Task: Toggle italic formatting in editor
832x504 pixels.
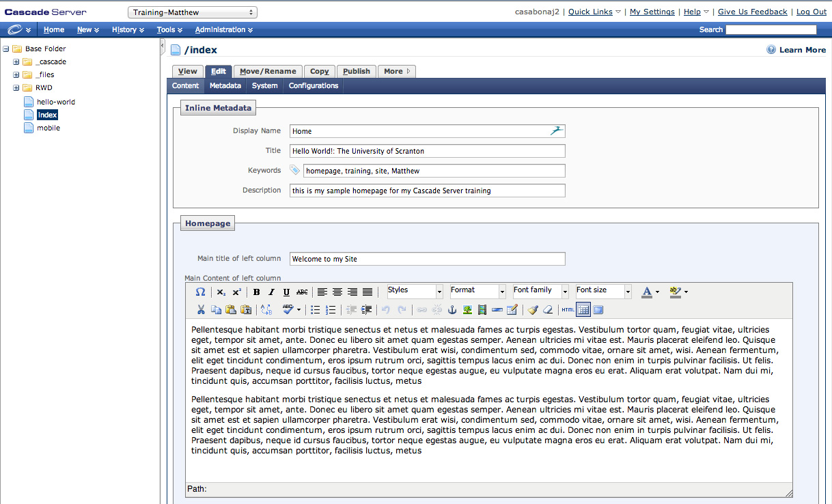Action: point(271,292)
